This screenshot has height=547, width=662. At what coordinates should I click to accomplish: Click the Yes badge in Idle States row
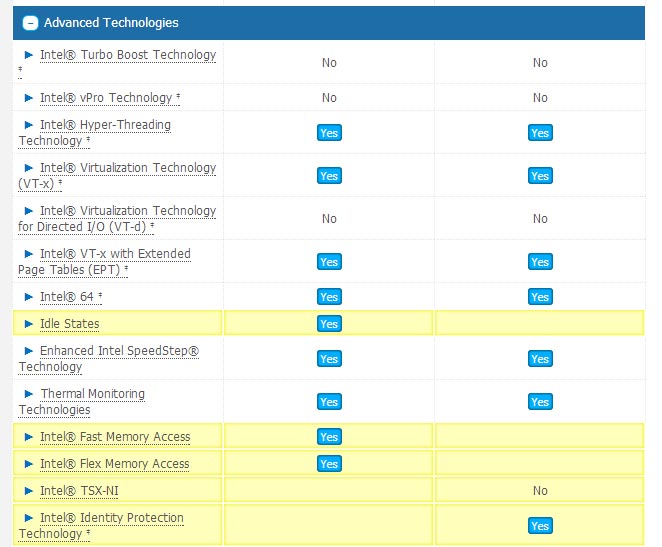point(329,324)
